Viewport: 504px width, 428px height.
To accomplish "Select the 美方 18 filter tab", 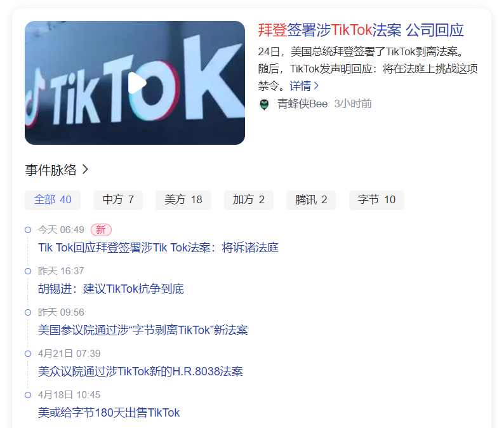I will point(183,200).
